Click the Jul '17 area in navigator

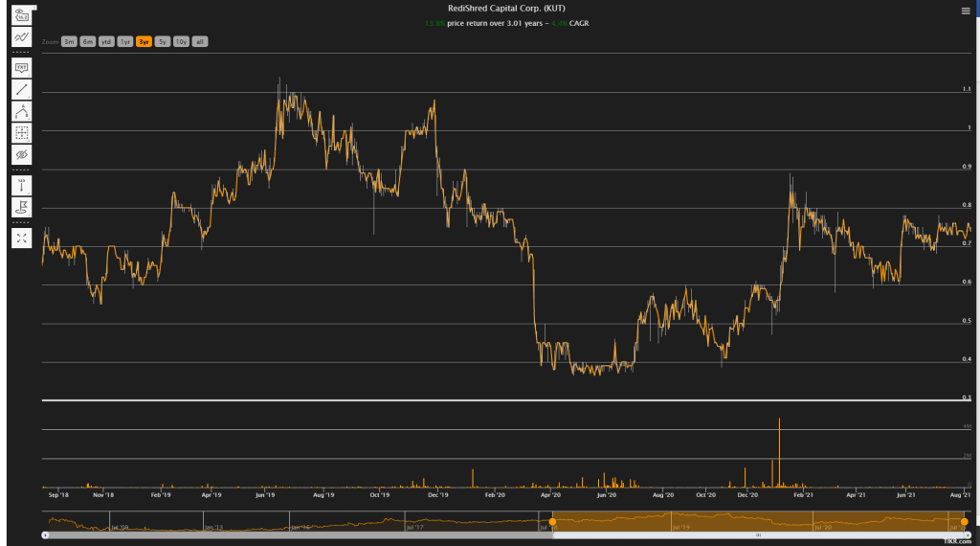(x=415, y=527)
